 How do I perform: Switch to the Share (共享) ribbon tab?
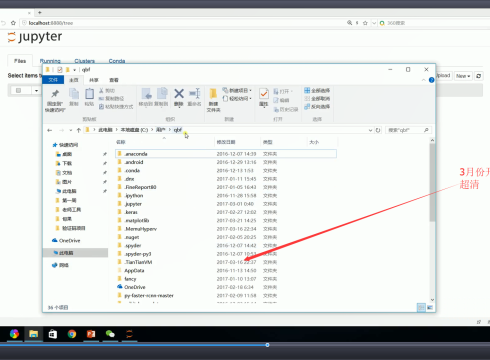click(x=94, y=80)
